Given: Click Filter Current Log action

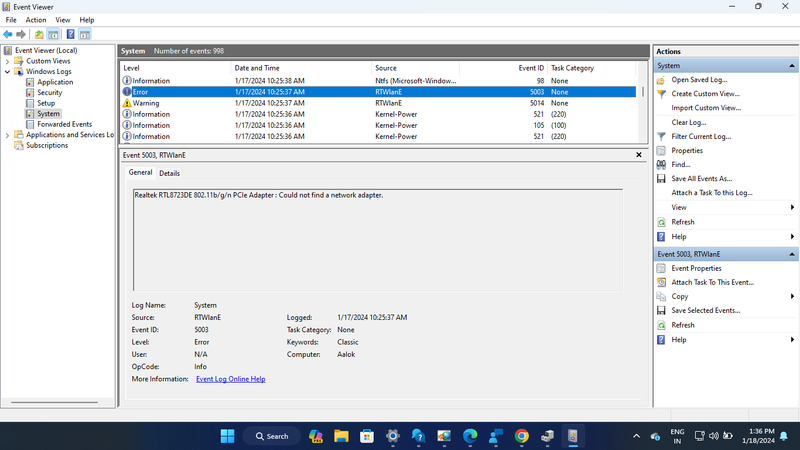Looking at the screenshot, I should pos(701,136).
